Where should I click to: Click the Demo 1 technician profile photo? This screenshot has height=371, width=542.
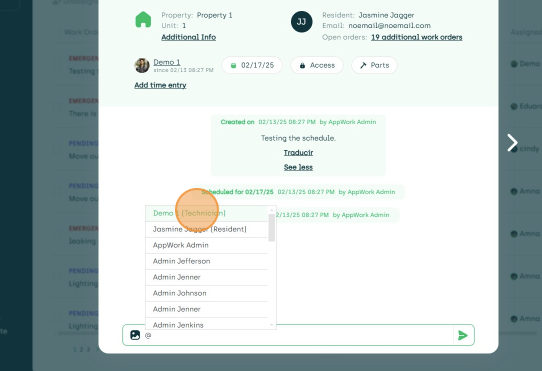click(x=142, y=65)
